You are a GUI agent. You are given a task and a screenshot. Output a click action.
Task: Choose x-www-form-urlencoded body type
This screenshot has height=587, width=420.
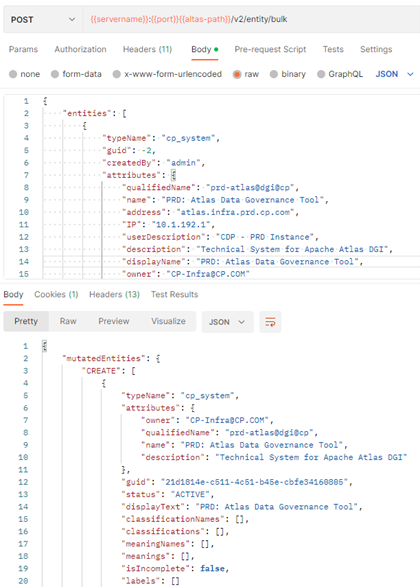click(x=167, y=74)
